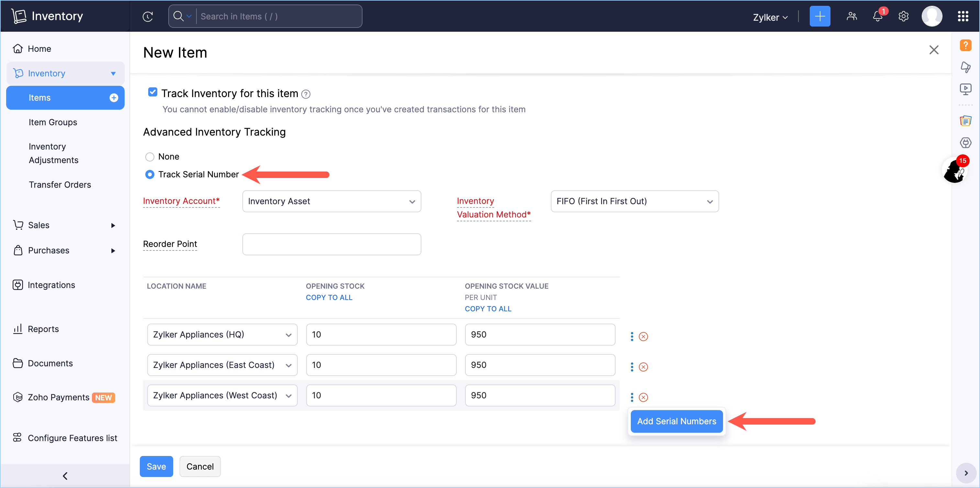Screen dimensions: 980x488
Task: Open Item Groups in the sidebar
Action: click(52, 122)
